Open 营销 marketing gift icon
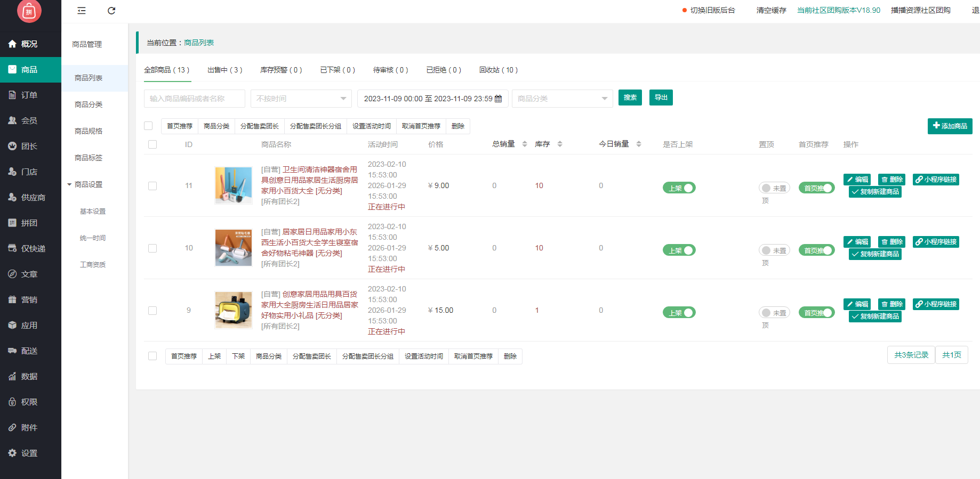Screen dimensions: 980x479 12,300
